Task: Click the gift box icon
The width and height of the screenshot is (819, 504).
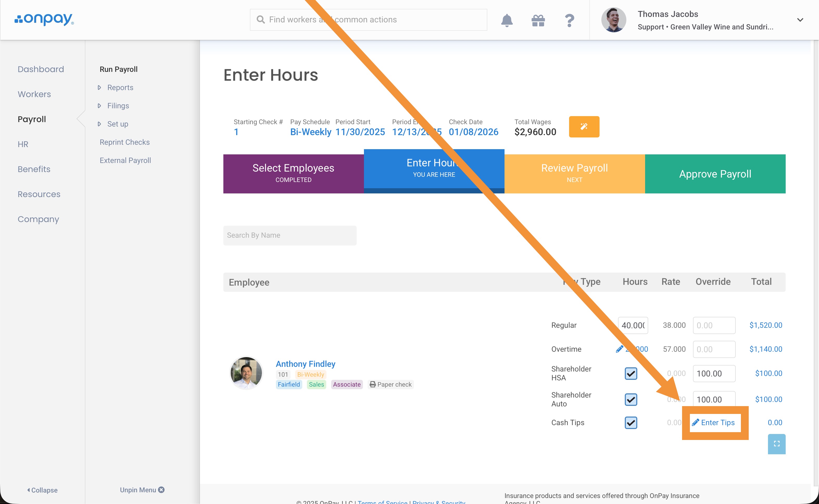Action: click(538, 20)
